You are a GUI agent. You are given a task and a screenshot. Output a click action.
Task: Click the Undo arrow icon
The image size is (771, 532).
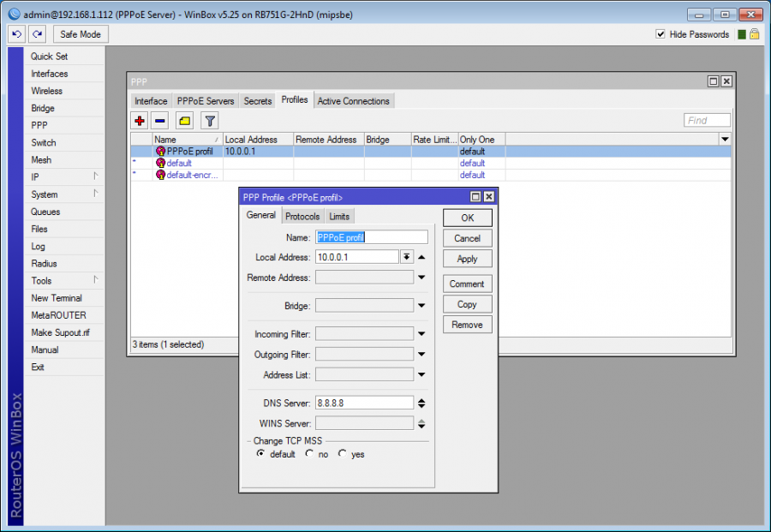[17, 34]
